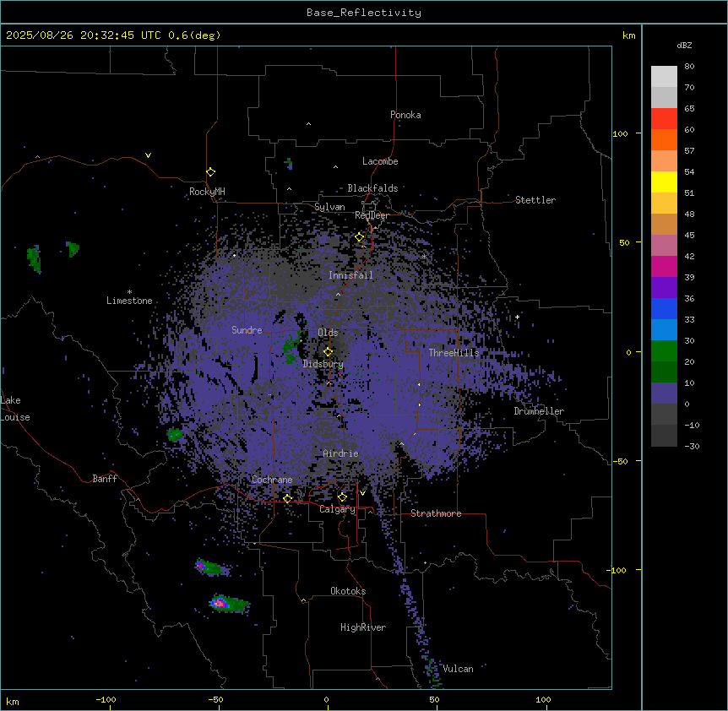Pick the dark orange swatch in dBZ legend
This screenshot has height=711, width=728.
click(x=664, y=139)
